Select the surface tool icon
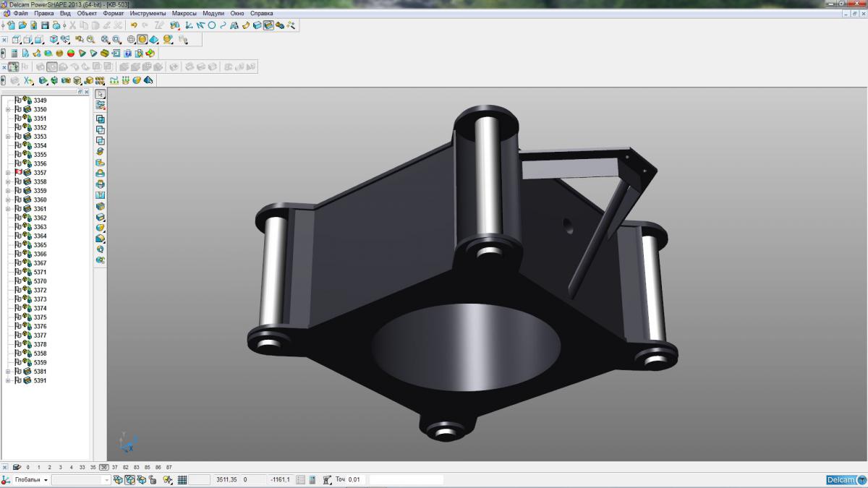 [x=246, y=25]
